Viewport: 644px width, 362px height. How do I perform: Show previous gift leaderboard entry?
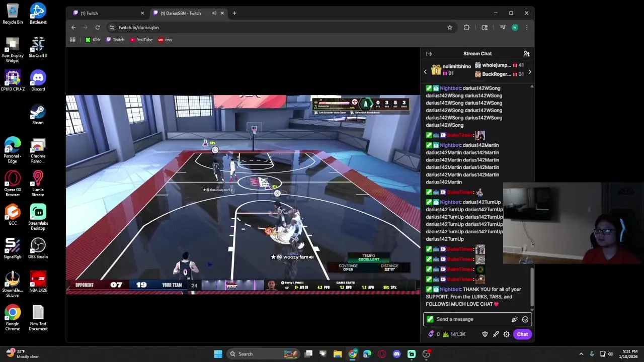pos(425,72)
